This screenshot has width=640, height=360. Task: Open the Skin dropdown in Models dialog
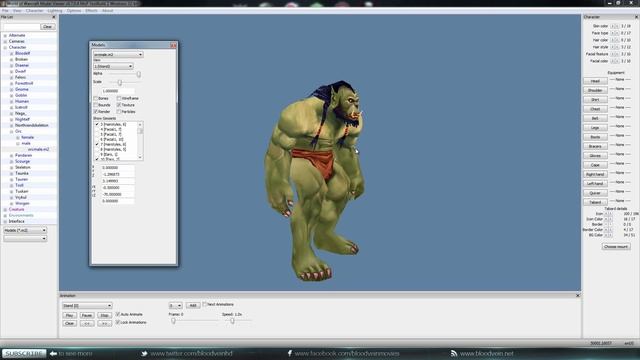pos(113,66)
